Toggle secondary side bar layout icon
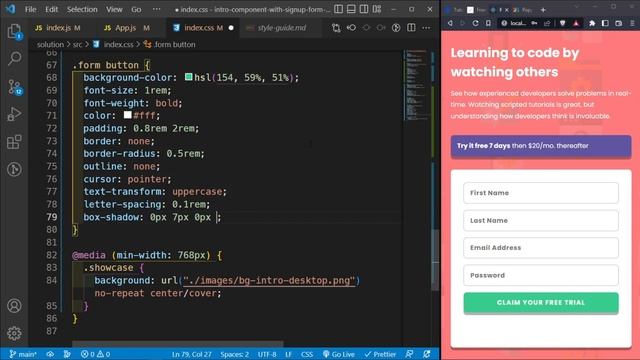The image size is (640, 360). click(x=364, y=9)
